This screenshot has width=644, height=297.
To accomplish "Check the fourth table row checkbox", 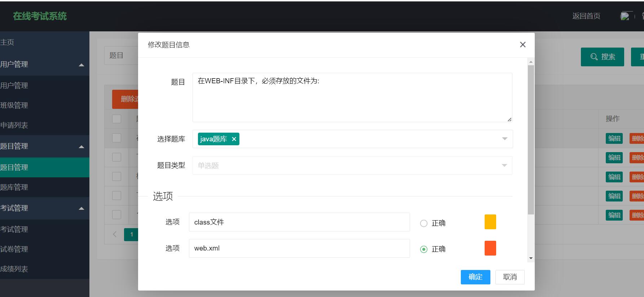I will (116, 196).
